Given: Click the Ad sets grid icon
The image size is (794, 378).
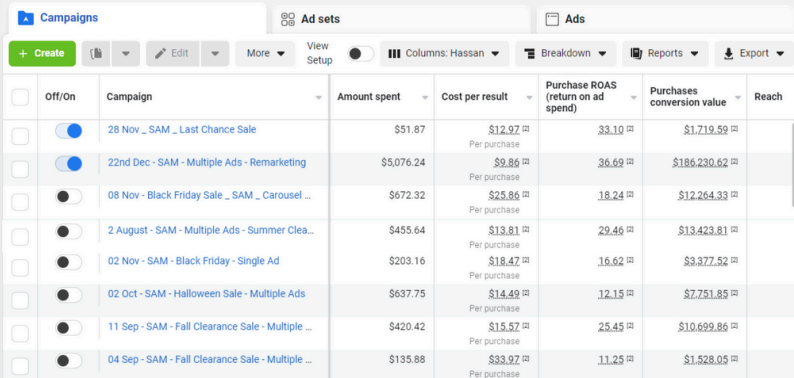Looking at the screenshot, I should click(288, 19).
